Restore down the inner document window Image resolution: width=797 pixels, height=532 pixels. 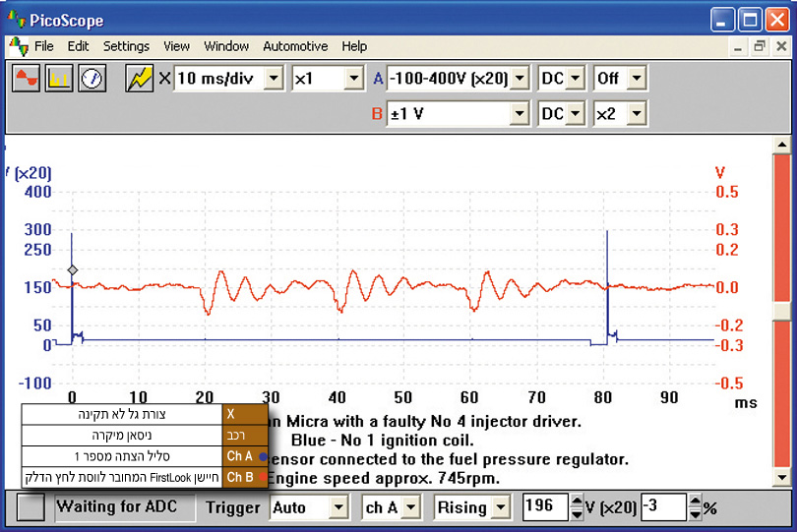coord(759,46)
